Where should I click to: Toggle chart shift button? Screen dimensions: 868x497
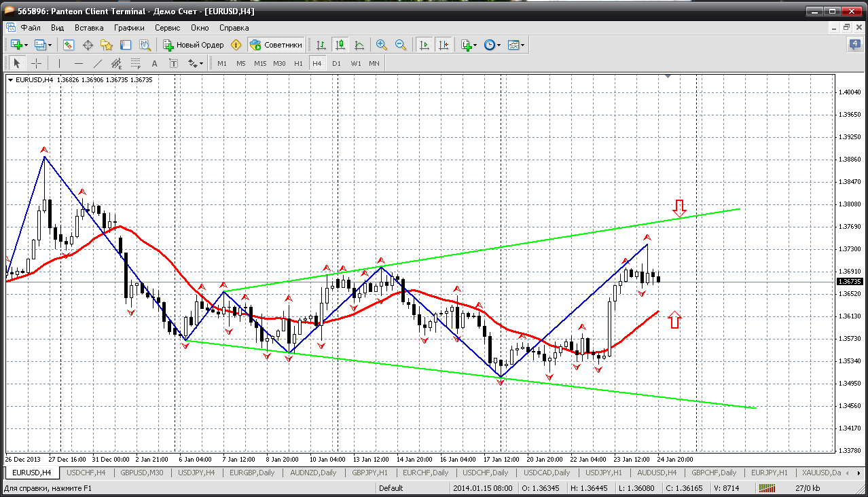(x=444, y=45)
